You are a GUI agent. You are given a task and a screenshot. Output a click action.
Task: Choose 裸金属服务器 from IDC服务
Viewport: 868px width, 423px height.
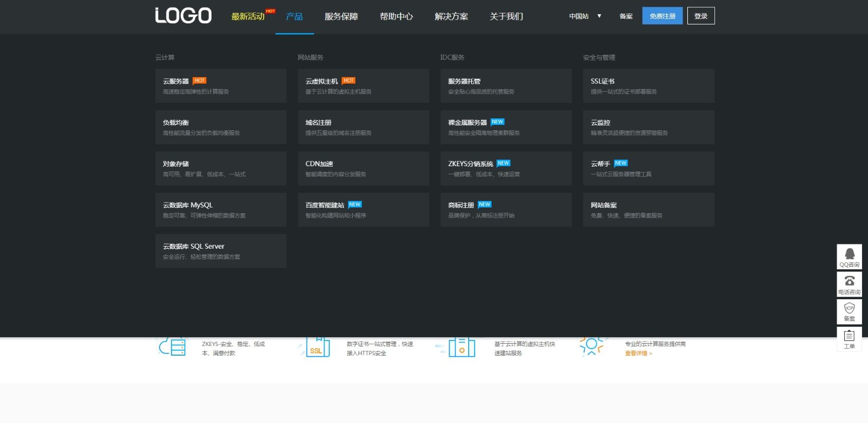click(506, 127)
